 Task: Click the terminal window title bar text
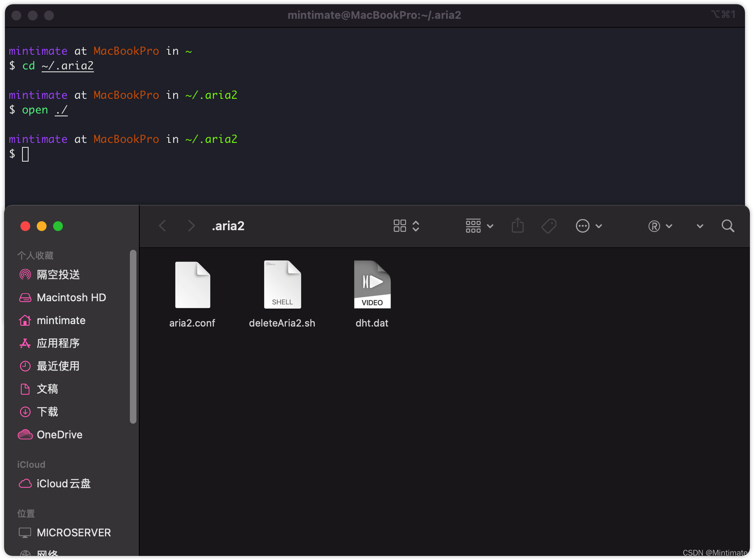[x=374, y=15]
